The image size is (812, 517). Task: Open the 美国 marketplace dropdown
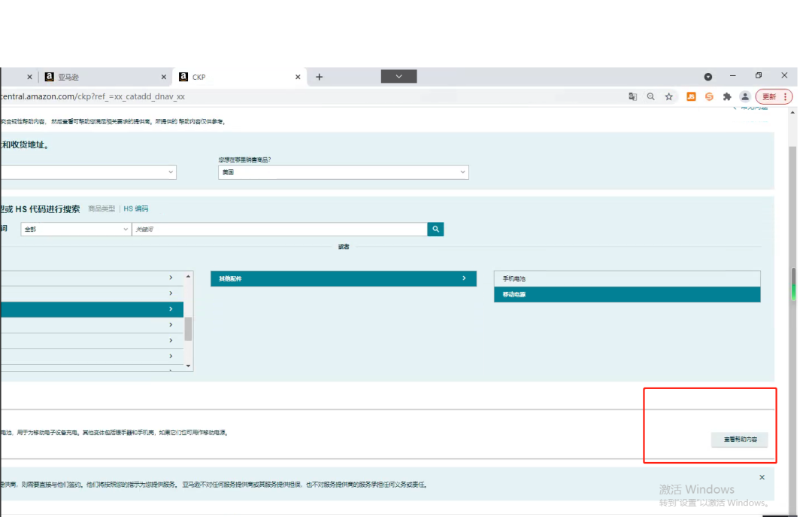pyautogui.click(x=344, y=172)
